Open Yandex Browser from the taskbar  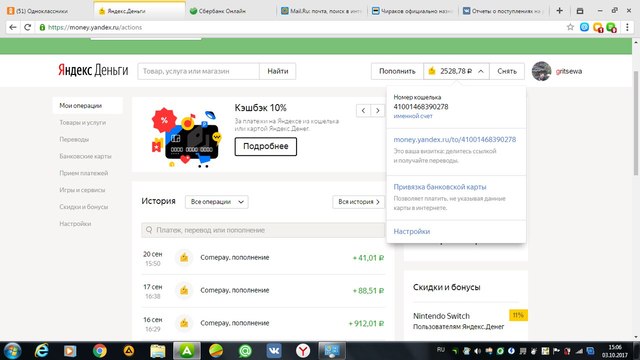303,351
